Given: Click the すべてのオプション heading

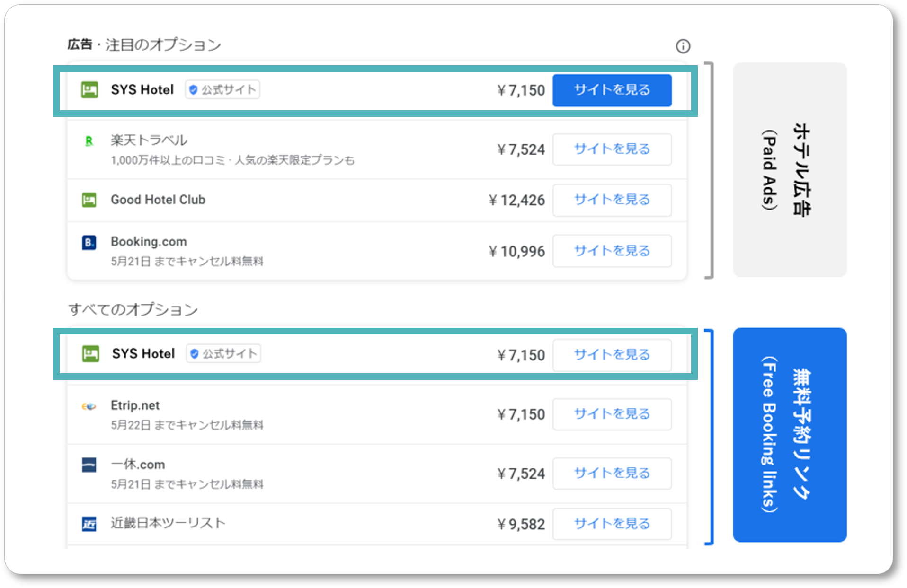Looking at the screenshot, I should 133,309.
